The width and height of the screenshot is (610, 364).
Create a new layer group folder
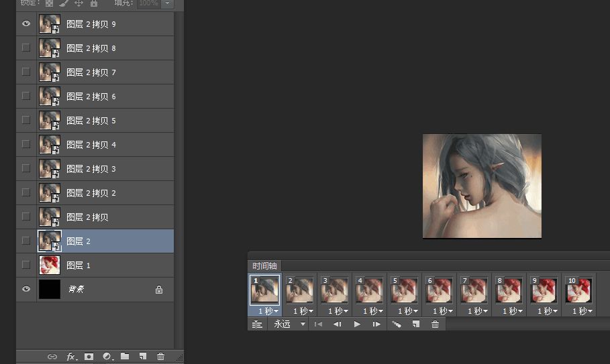125,356
